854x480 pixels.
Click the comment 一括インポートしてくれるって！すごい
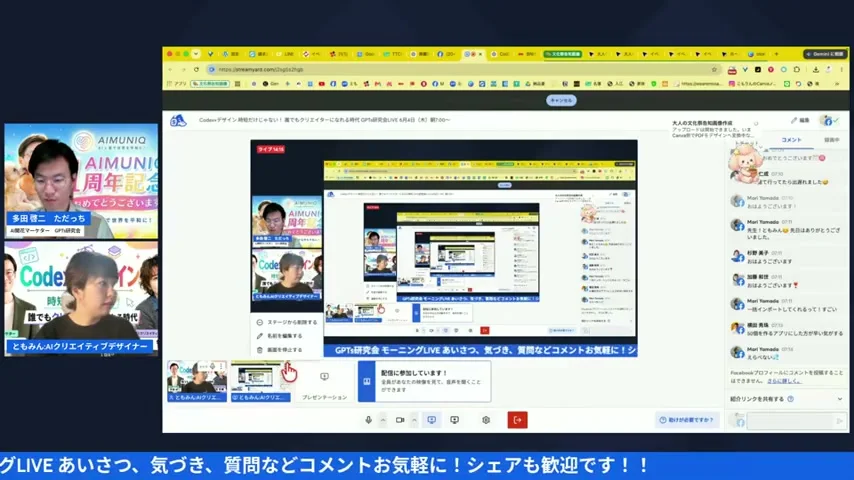point(791,309)
